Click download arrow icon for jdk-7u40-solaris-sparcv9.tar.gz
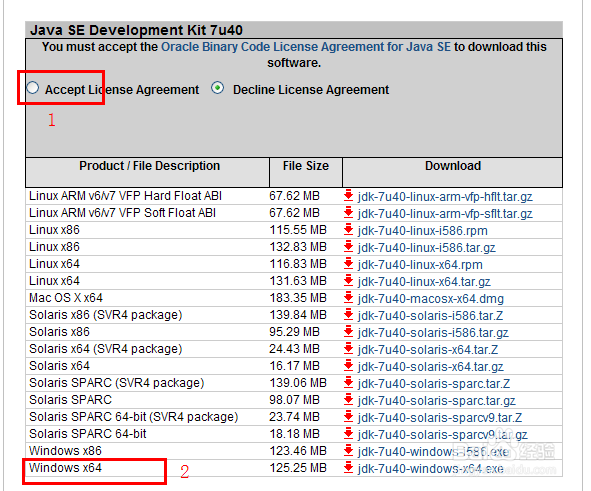The width and height of the screenshot is (591, 491). point(349,434)
